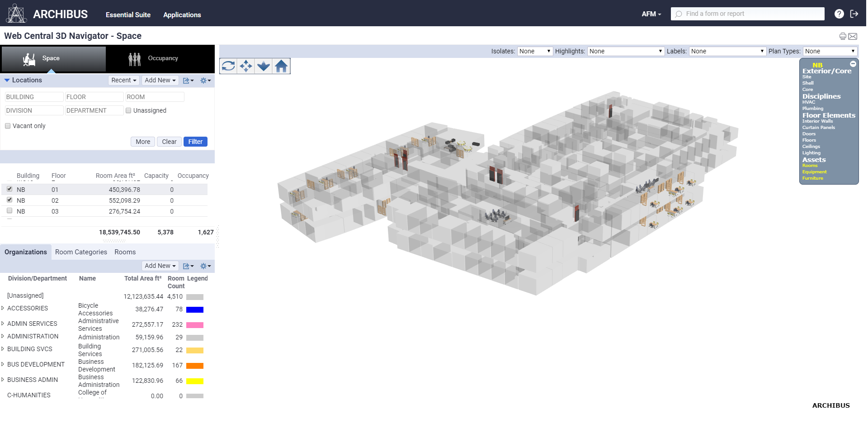The image size is (868, 424).
Task: Open the Plan Types dropdown
Action: click(x=830, y=51)
